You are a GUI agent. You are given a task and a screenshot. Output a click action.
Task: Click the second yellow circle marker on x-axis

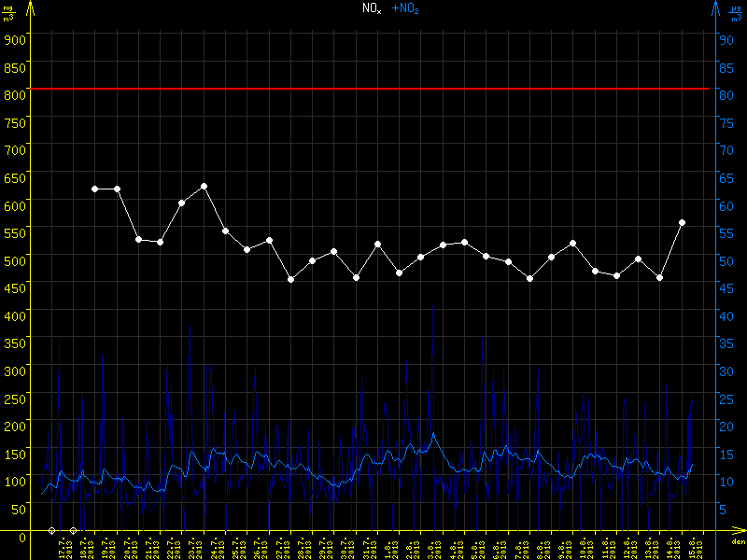(74, 530)
